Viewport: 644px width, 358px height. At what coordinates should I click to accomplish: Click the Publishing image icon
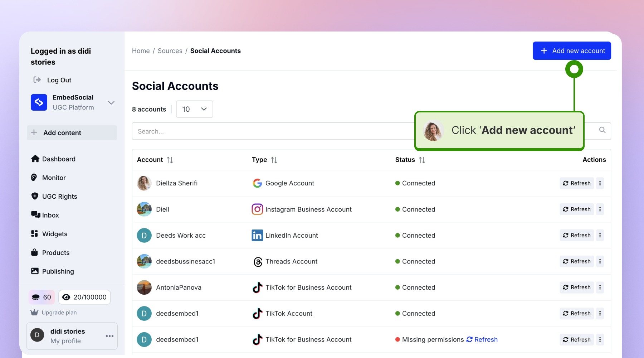35,271
